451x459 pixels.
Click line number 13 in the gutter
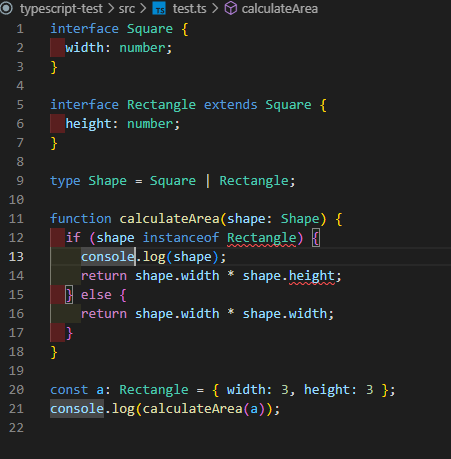click(16, 257)
